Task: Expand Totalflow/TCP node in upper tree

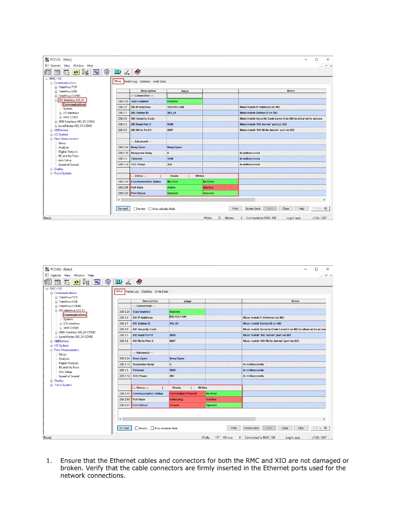Action: 56,87
